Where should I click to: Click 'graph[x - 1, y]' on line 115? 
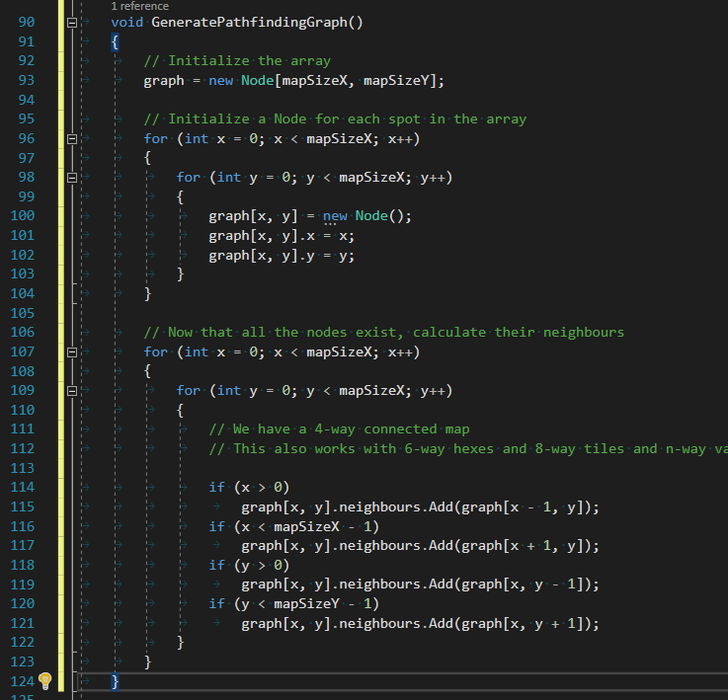(523, 506)
